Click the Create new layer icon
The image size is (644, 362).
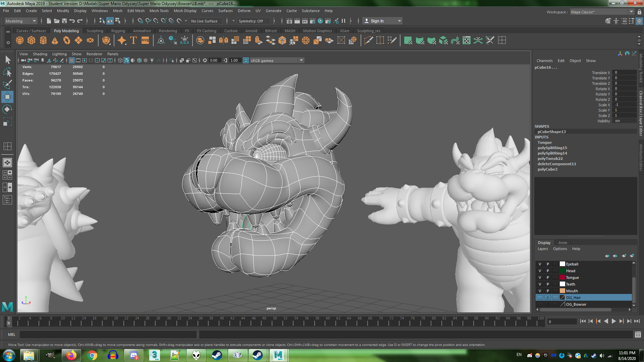(624, 256)
